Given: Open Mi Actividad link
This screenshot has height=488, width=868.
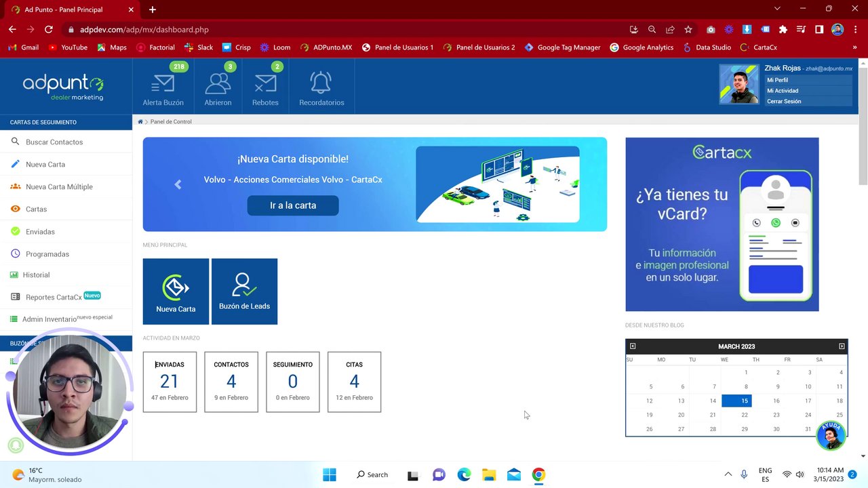Looking at the screenshot, I should pos(783,91).
